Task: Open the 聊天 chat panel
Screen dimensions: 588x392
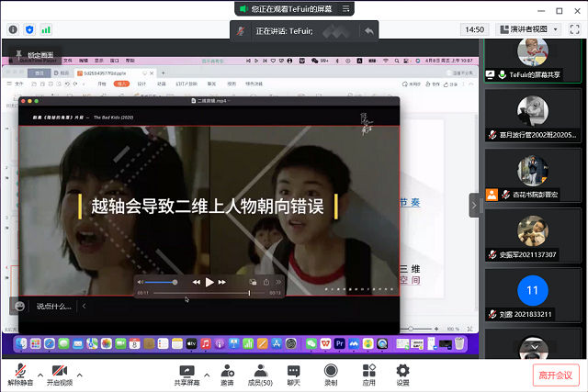Action: click(x=294, y=375)
